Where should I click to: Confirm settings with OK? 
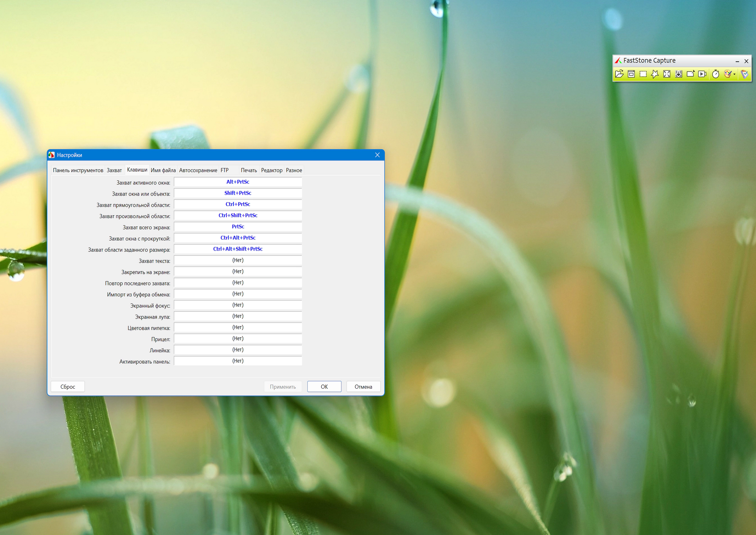[x=324, y=387]
